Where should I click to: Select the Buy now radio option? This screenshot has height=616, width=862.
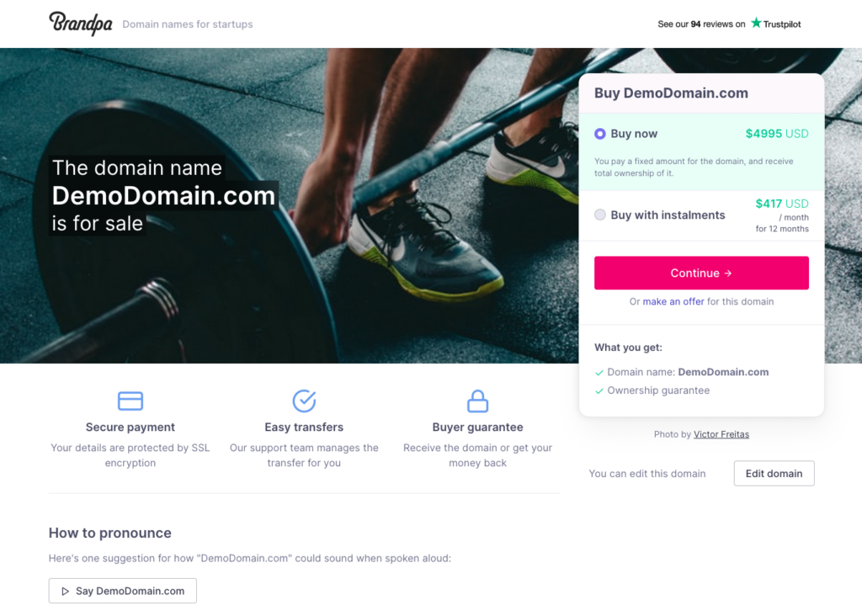[599, 134]
